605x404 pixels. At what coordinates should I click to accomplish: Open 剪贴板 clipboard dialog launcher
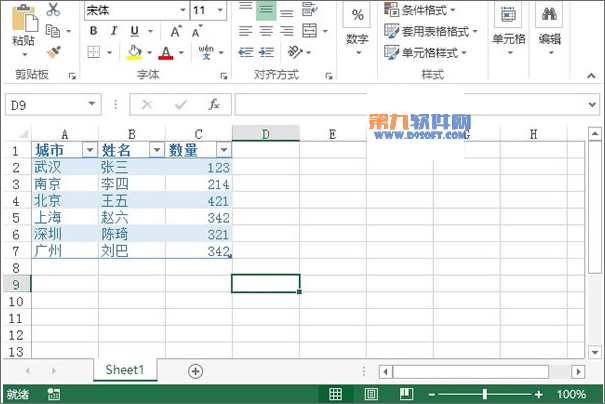(x=72, y=76)
